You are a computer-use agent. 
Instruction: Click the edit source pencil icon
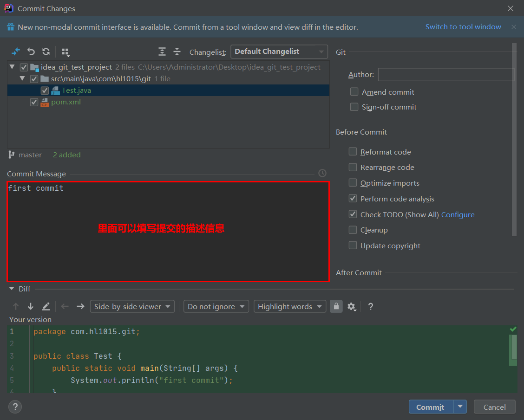tap(46, 306)
